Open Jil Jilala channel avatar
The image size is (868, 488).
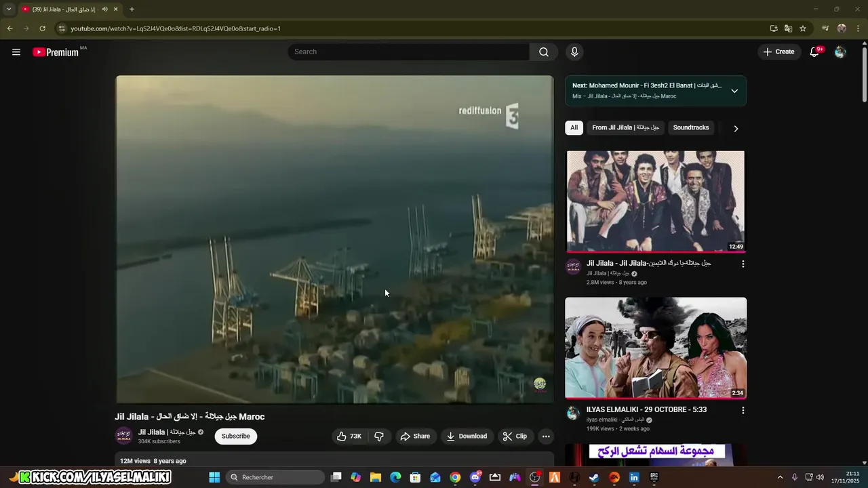coord(124,436)
